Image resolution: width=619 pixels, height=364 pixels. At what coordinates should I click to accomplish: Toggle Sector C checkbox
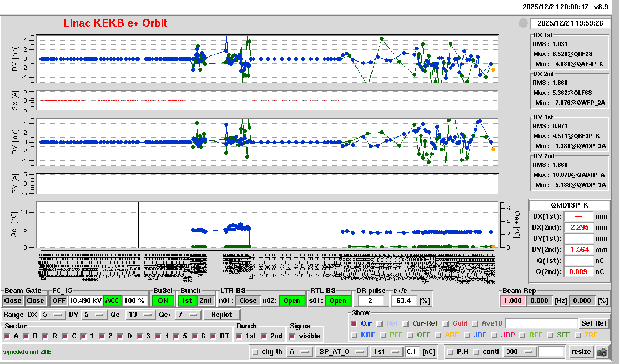[x=65, y=336]
